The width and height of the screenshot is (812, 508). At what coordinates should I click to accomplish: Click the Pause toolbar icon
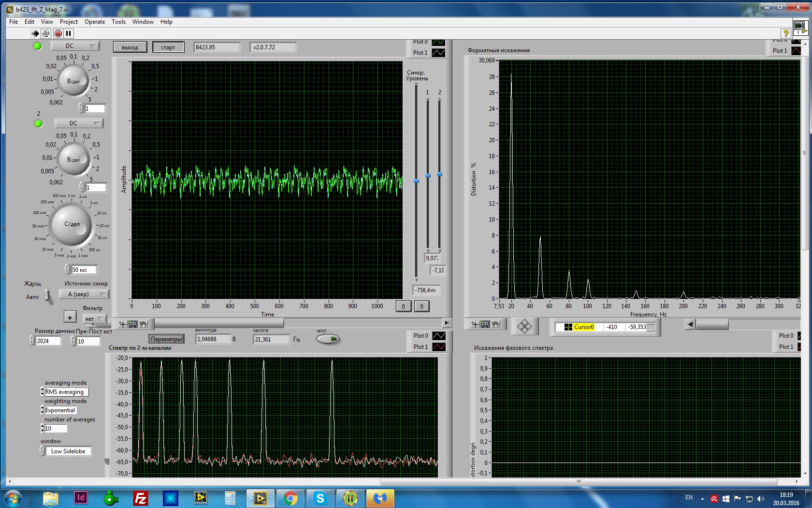click(69, 33)
